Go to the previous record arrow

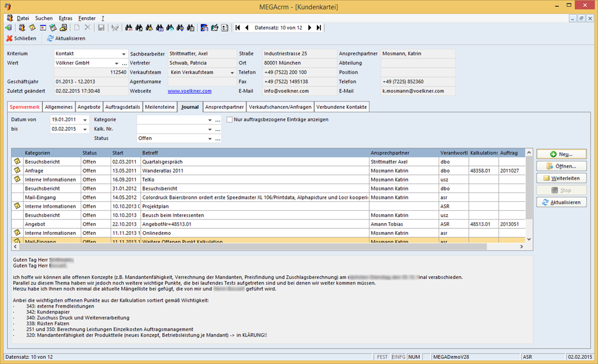pos(246,28)
